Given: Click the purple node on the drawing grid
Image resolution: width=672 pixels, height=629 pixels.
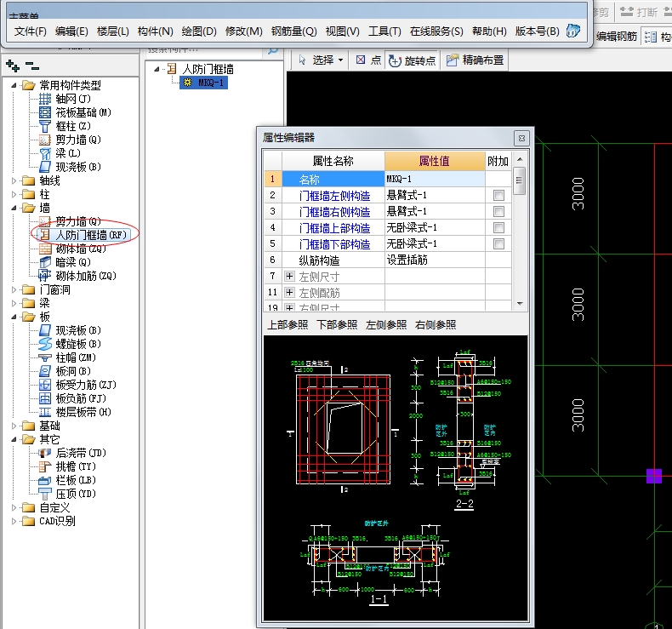Looking at the screenshot, I should pos(654,476).
